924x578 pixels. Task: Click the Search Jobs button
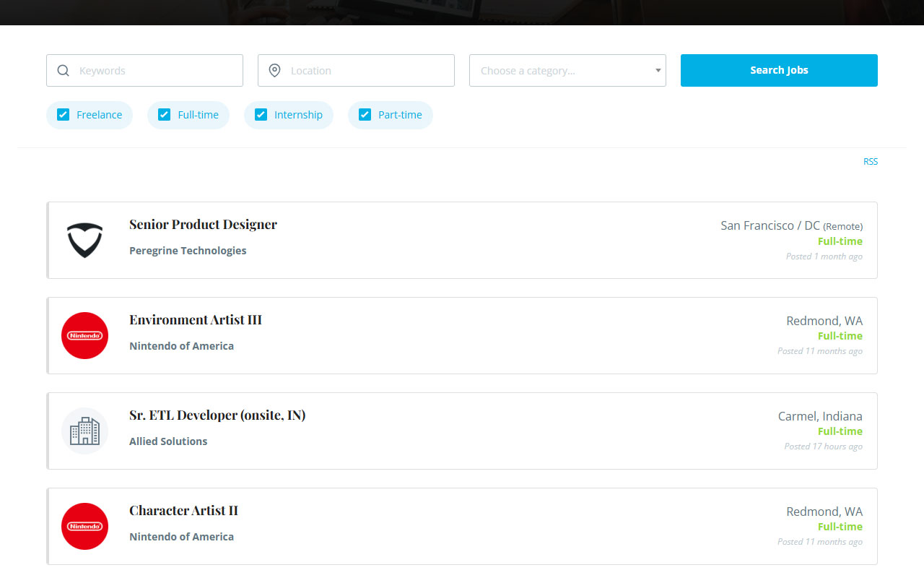click(779, 70)
